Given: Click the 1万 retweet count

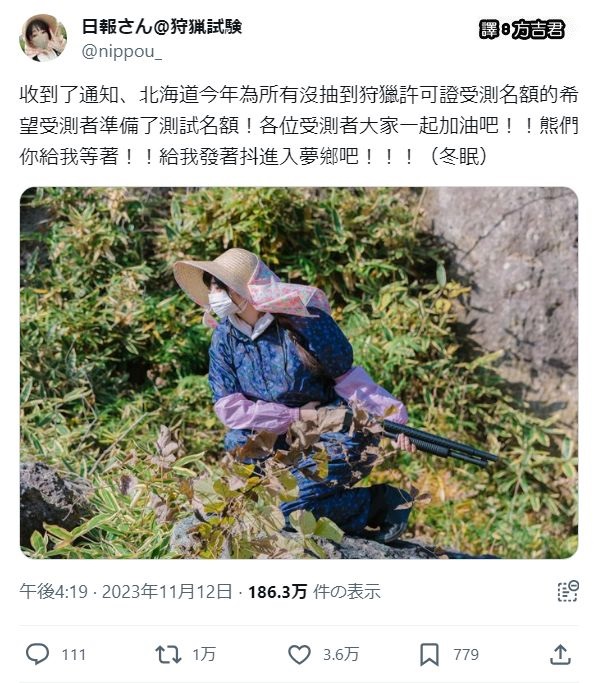Looking at the screenshot, I should pos(204,655).
